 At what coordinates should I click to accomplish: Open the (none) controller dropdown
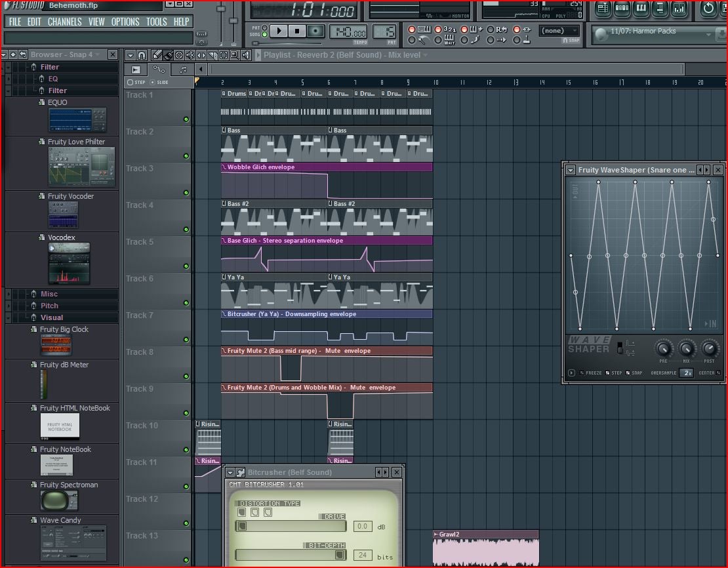coord(558,30)
